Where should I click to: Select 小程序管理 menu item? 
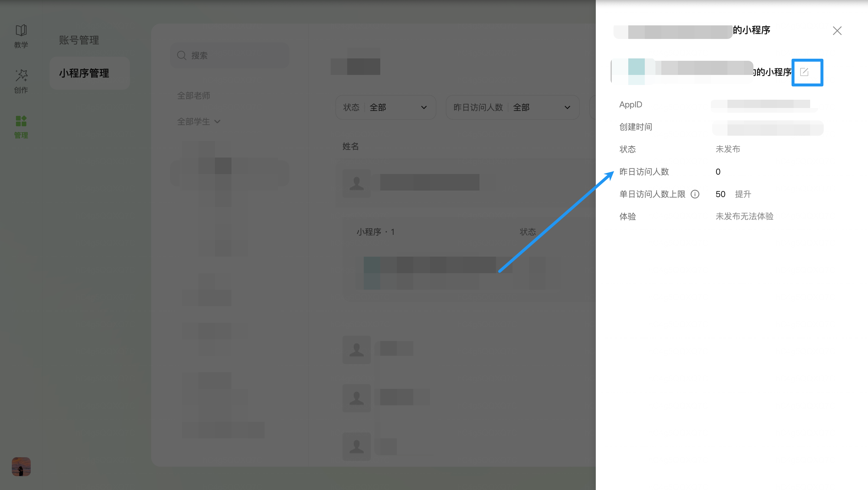pos(84,73)
